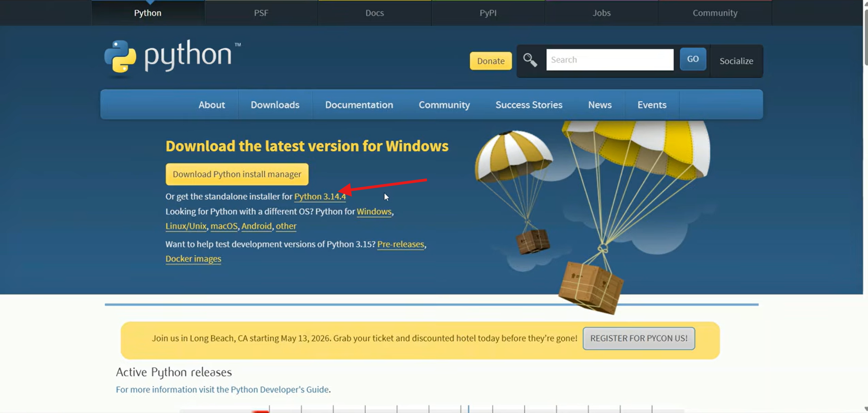Click the GO search button
The height and width of the screenshot is (413, 868).
click(x=693, y=59)
